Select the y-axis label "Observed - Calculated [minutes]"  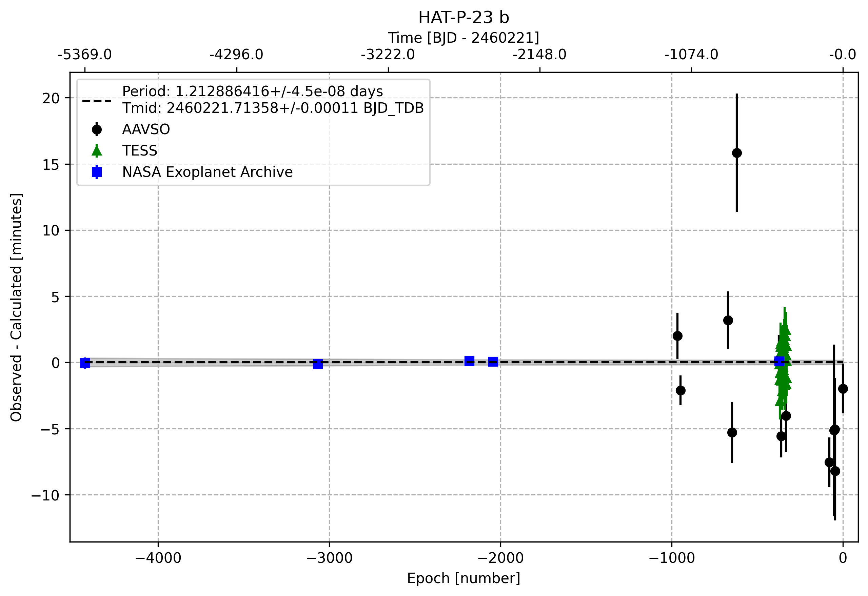pyautogui.click(x=16, y=307)
